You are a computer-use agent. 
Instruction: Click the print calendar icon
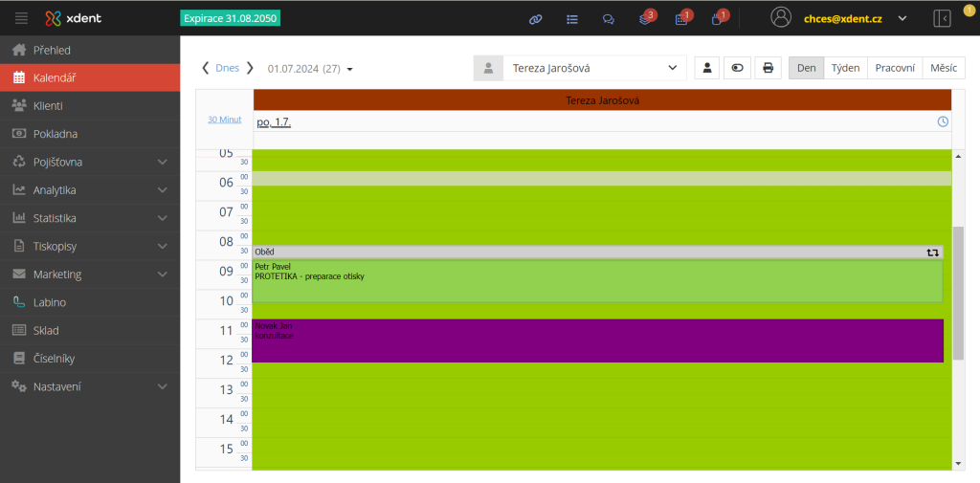(x=767, y=68)
